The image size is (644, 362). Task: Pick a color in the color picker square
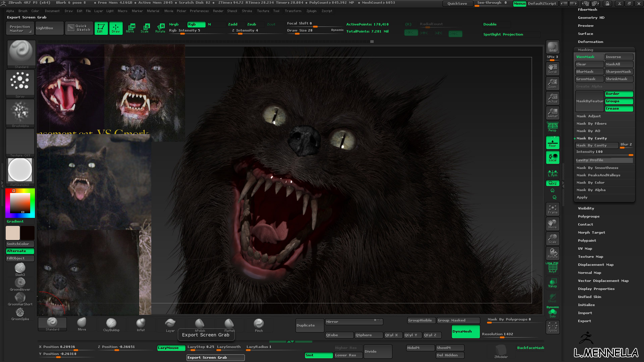tap(20, 203)
